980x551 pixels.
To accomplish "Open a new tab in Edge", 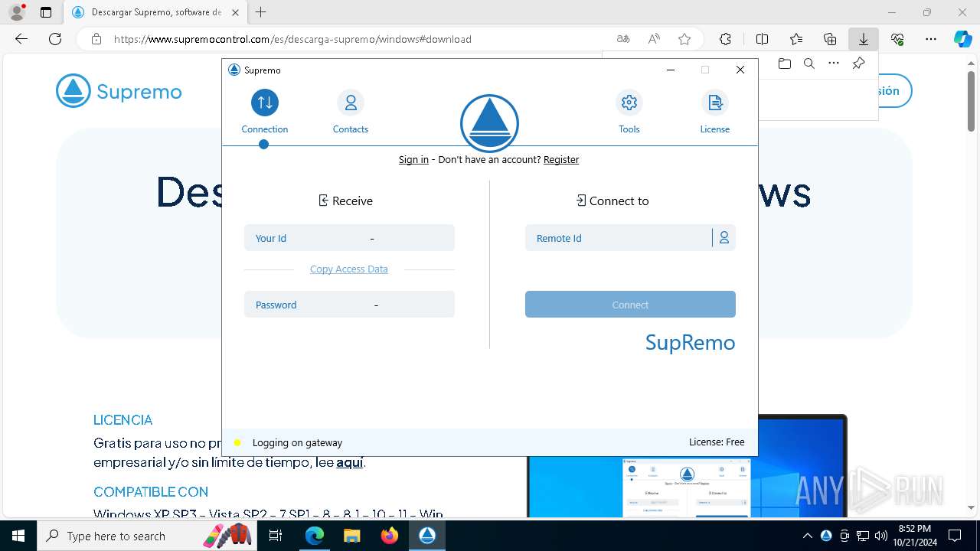I will (x=261, y=12).
